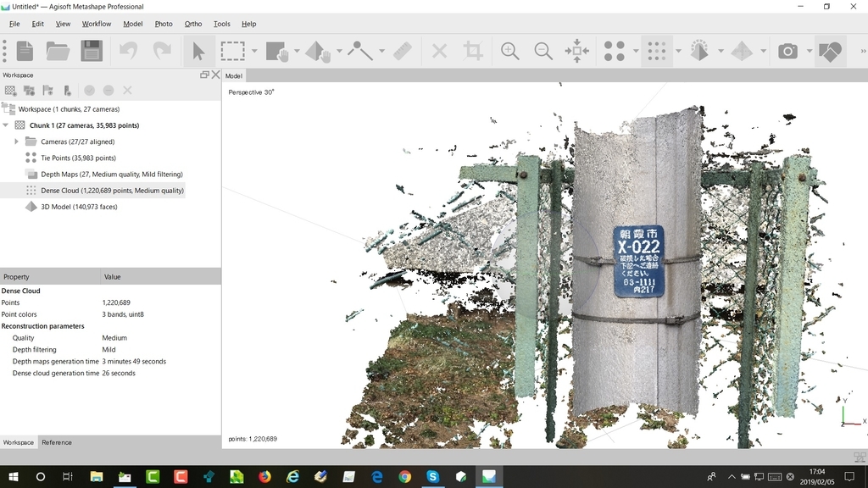The image size is (868, 488).
Task: Switch to the Reference tab
Action: pyautogui.click(x=57, y=442)
